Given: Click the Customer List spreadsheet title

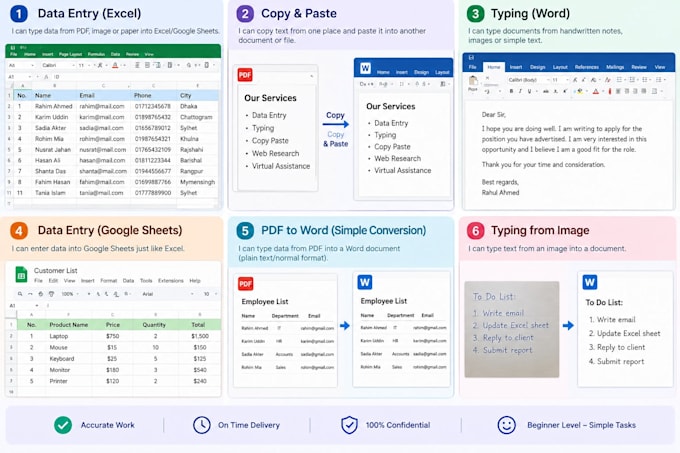Looking at the screenshot, I should click(56, 270).
